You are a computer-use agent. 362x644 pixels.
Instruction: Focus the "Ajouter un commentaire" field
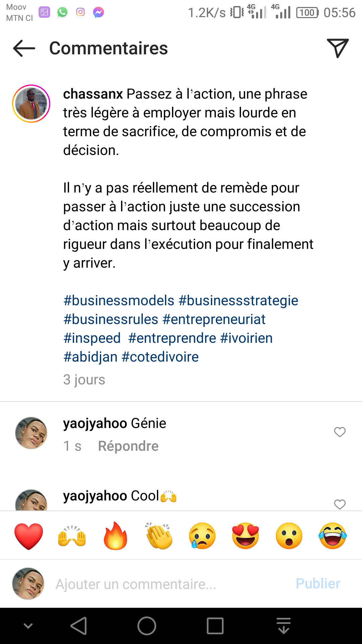click(168, 584)
